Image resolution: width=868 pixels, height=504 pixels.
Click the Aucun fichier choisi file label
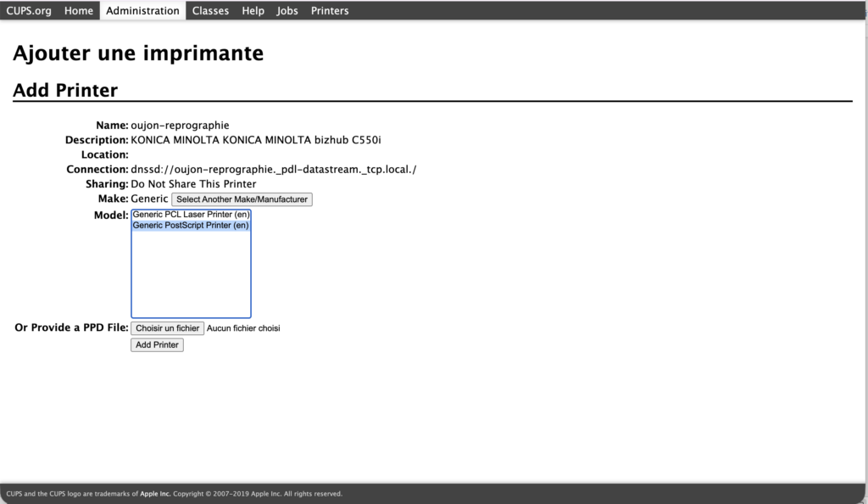tap(243, 328)
